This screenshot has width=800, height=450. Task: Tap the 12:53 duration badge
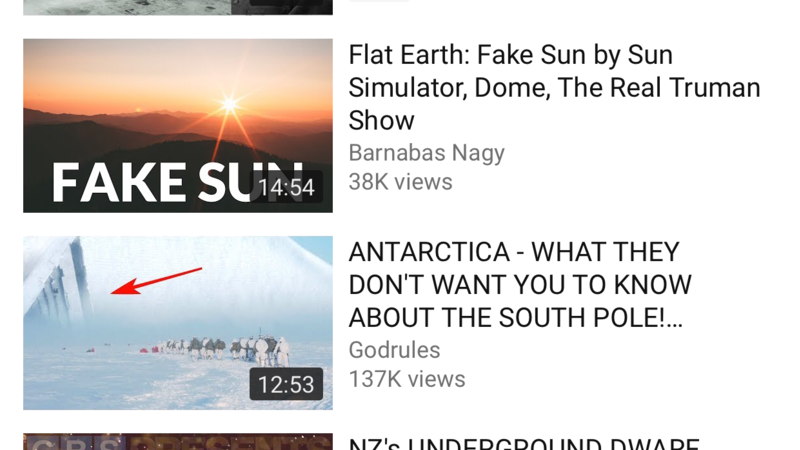point(286,384)
